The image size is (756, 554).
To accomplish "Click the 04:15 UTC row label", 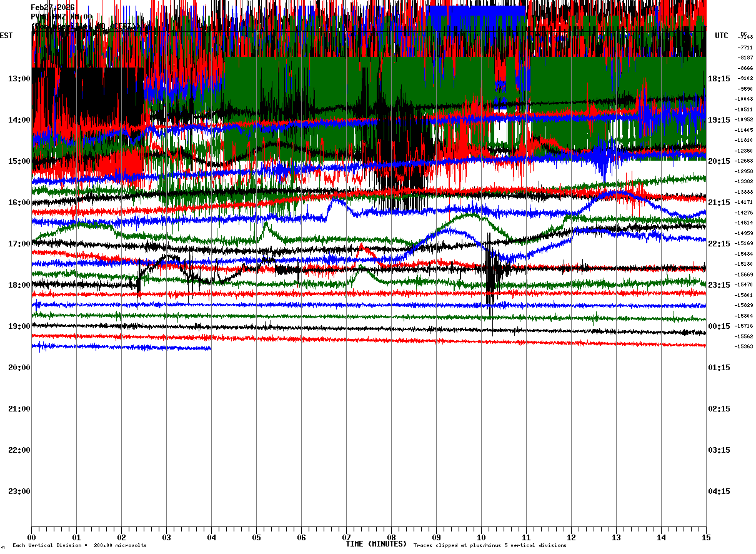I will pos(719,491).
